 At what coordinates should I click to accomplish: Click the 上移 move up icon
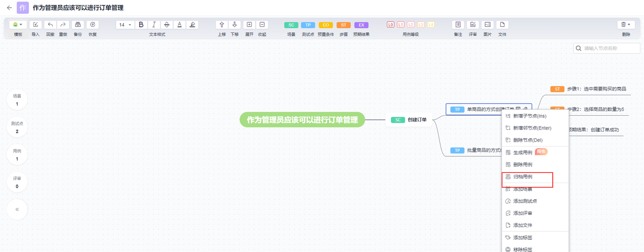[x=222, y=25]
